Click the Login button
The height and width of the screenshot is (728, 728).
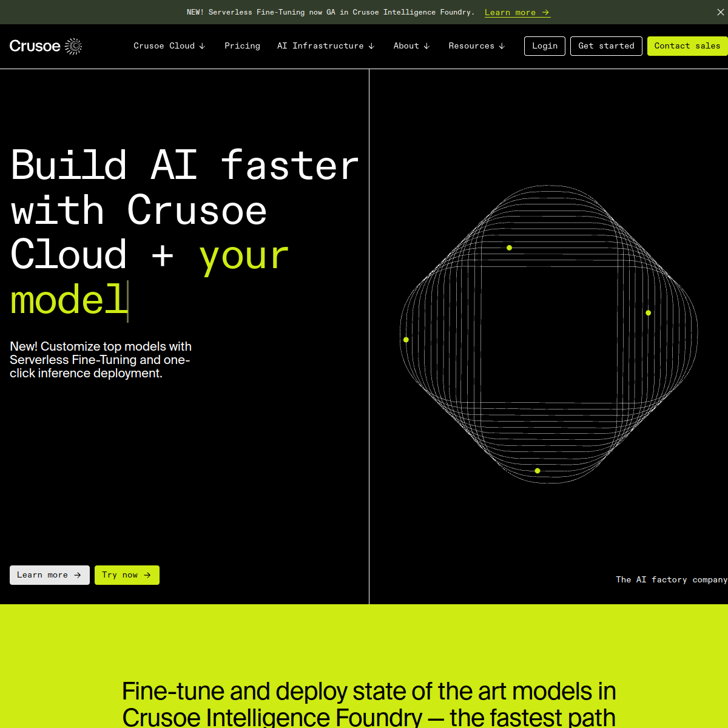click(x=545, y=46)
